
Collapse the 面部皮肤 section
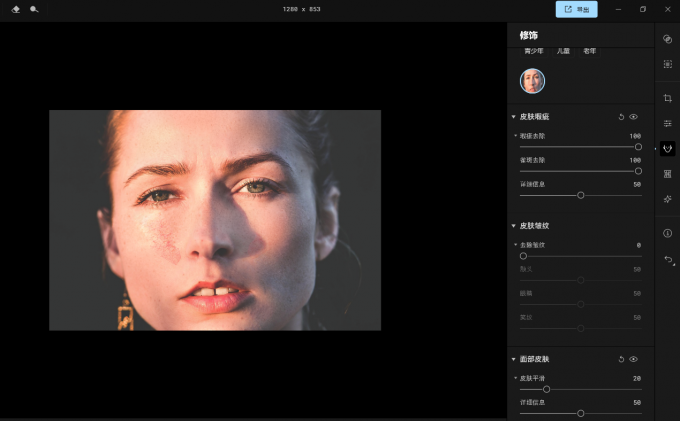(x=513, y=359)
